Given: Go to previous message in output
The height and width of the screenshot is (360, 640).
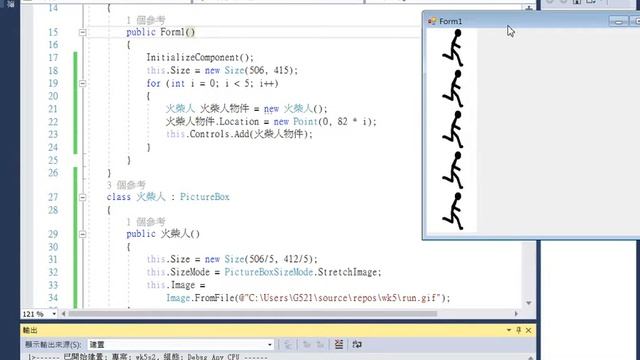Looking at the screenshot, I should (307, 344).
